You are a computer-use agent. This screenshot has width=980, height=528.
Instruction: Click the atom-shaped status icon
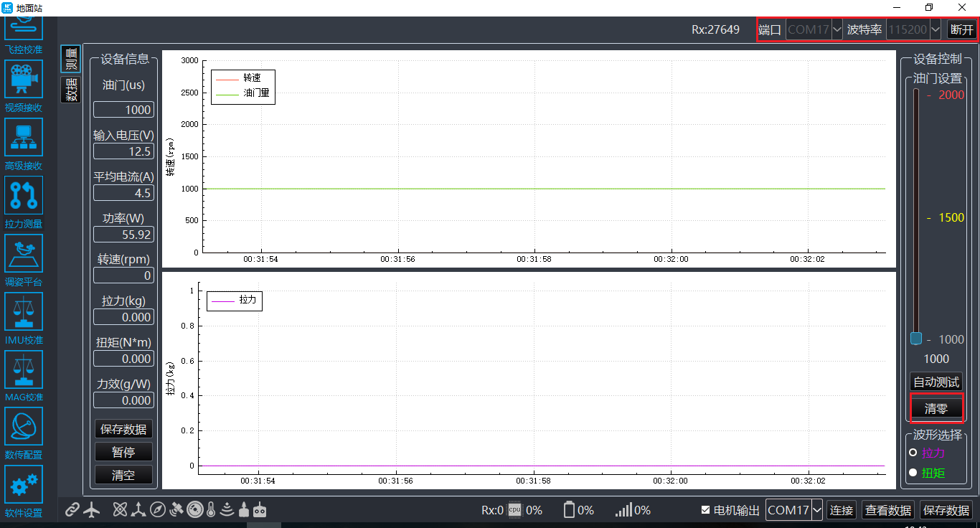point(120,510)
